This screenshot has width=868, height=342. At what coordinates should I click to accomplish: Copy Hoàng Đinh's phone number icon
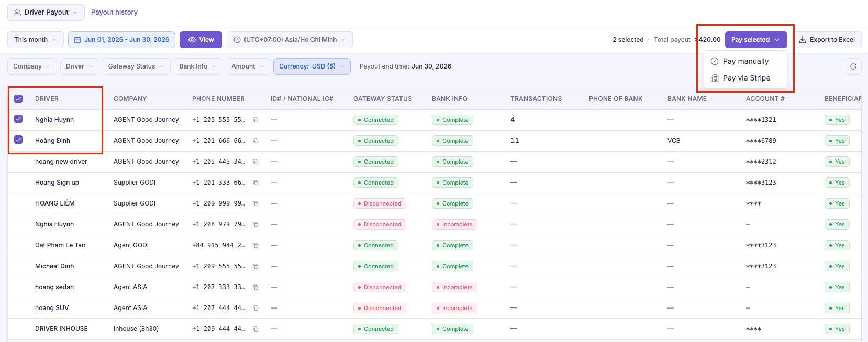[255, 141]
